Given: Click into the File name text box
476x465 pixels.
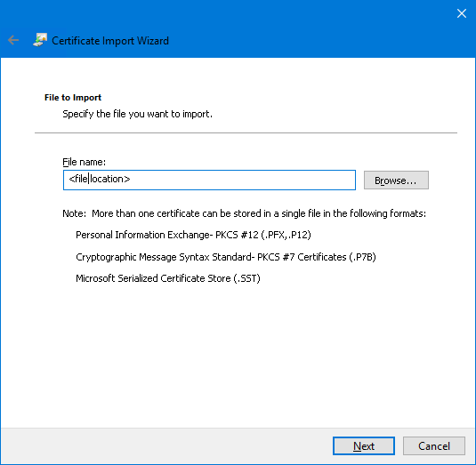Looking at the screenshot, I should click(209, 180).
